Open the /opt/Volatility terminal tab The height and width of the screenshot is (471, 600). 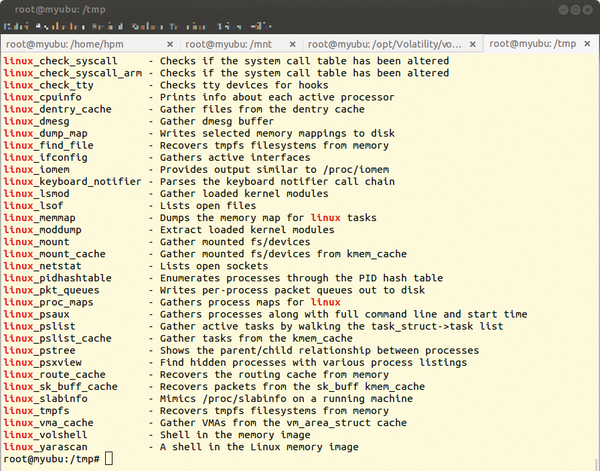[x=393, y=44]
